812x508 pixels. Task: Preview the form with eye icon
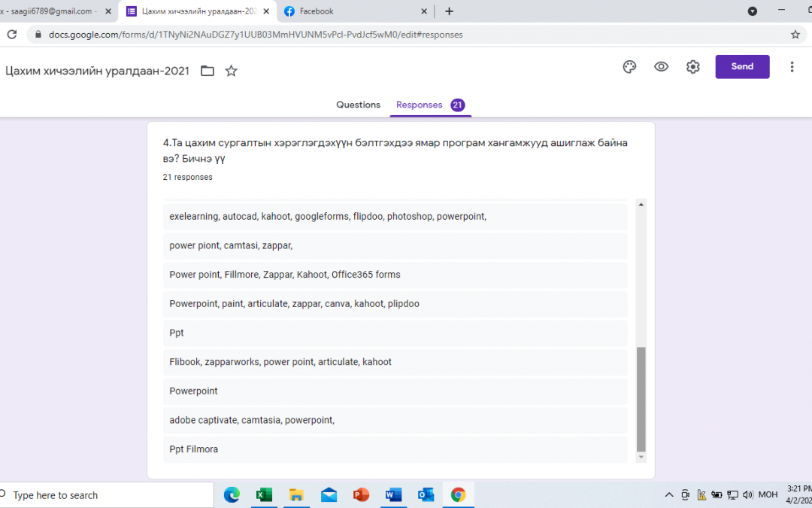point(661,67)
